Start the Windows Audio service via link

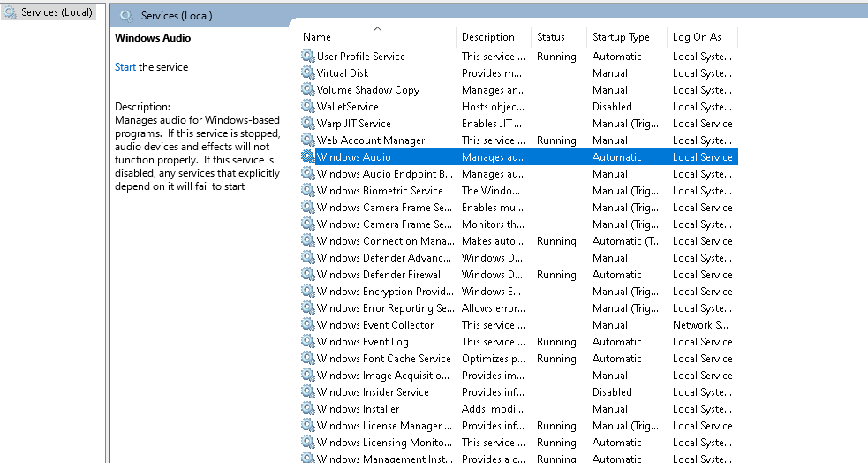125,67
